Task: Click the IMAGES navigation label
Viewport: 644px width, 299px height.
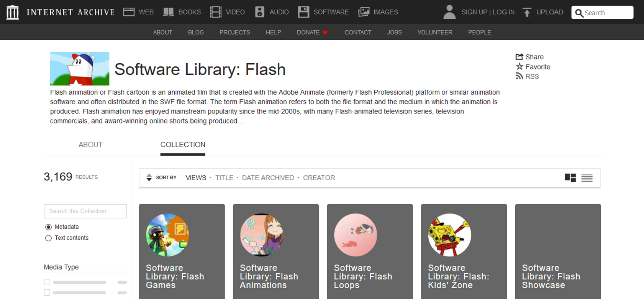Action: pos(386,12)
